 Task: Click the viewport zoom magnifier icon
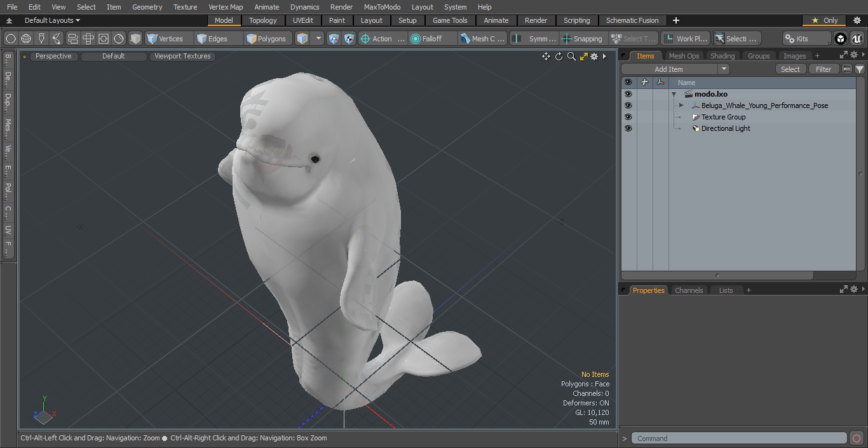click(x=571, y=57)
